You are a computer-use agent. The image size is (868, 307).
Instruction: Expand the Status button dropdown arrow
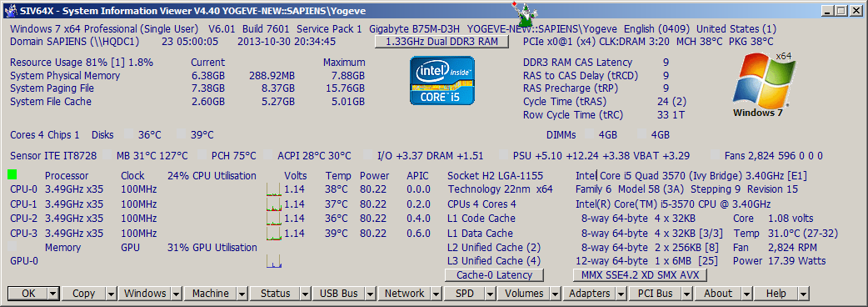(306, 294)
